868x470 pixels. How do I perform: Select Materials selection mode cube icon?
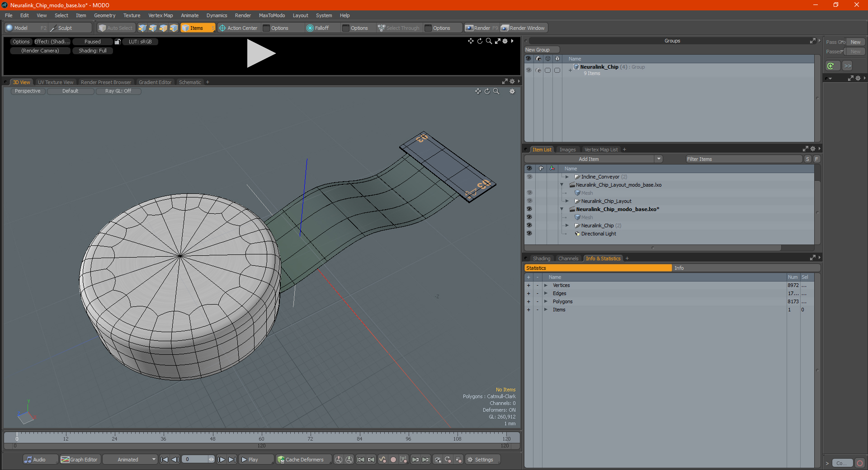174,28
